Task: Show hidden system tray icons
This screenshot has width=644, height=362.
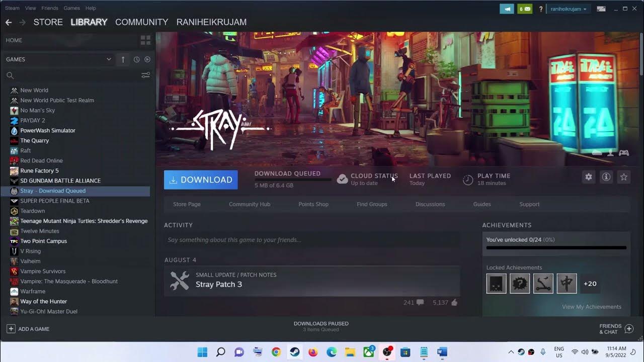Action: pyautogui.click(x=511, y=352)
